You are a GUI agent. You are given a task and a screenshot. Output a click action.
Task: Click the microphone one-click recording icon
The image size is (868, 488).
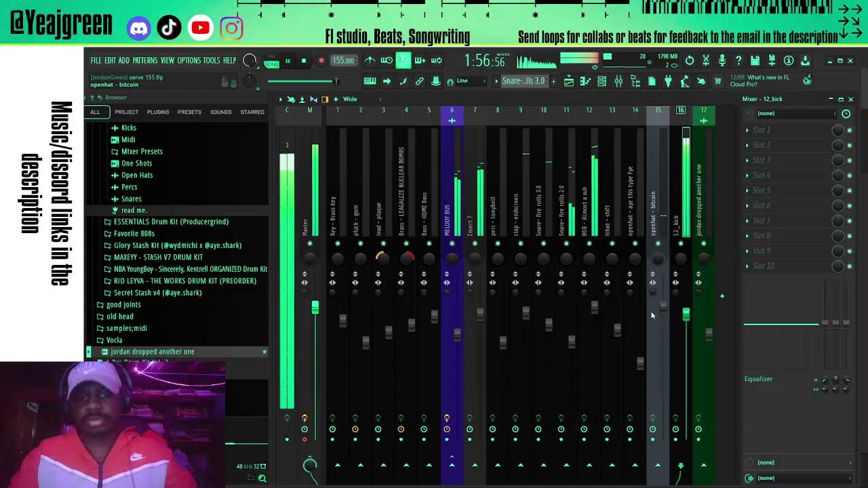(722, 60)
